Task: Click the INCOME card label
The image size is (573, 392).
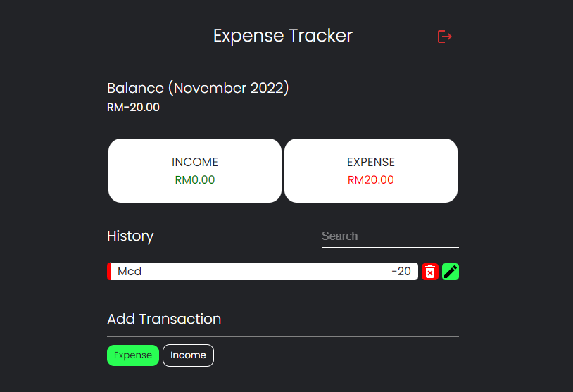Action: pos(195,162)
